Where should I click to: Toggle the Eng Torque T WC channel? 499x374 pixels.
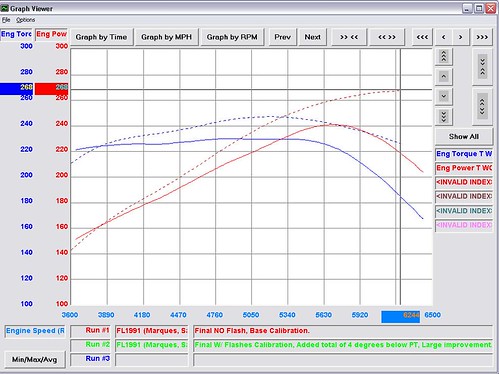464,154
